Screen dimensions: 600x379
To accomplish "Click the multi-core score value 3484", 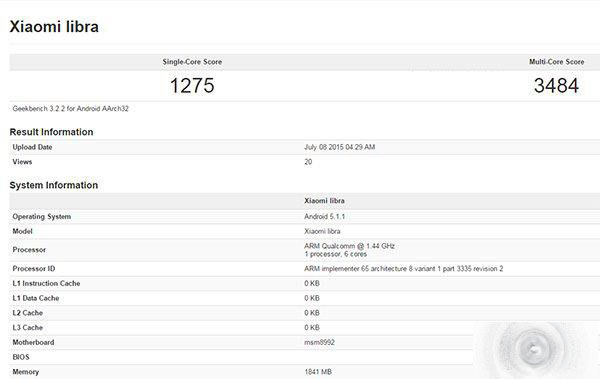I will pyautogui.click(x=556, y=85).
